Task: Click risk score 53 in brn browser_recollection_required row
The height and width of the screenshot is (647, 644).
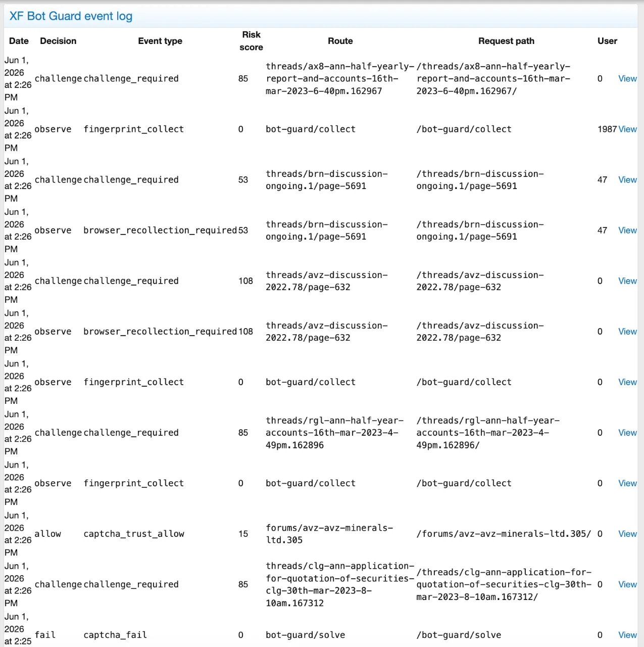Action: tap(243, 230)
